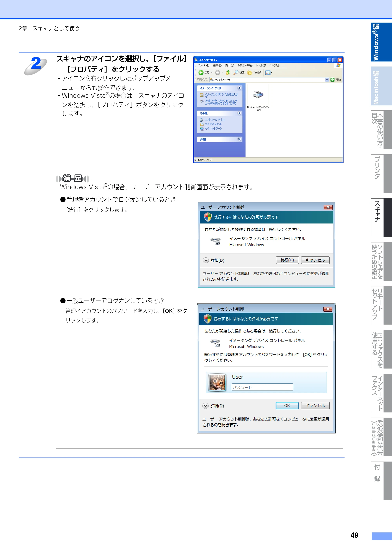Open the 編集(E) menu
This screenshot has height=555, width=392.
(x=217, y=65)
